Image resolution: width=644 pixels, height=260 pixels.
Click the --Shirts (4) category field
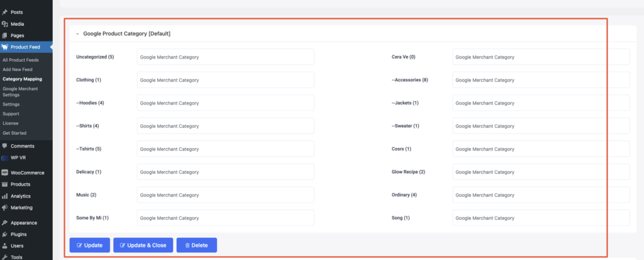[226, 126]
